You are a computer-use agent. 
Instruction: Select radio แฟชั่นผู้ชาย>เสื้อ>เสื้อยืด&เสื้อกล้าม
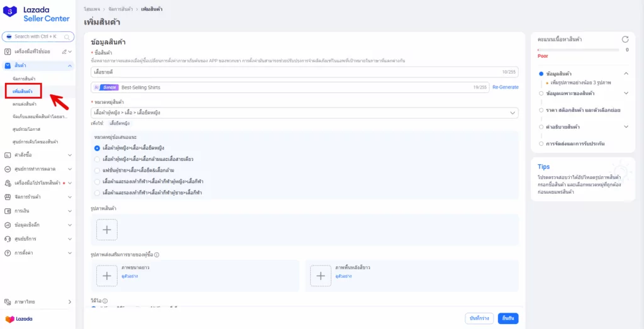pos(97,170)
